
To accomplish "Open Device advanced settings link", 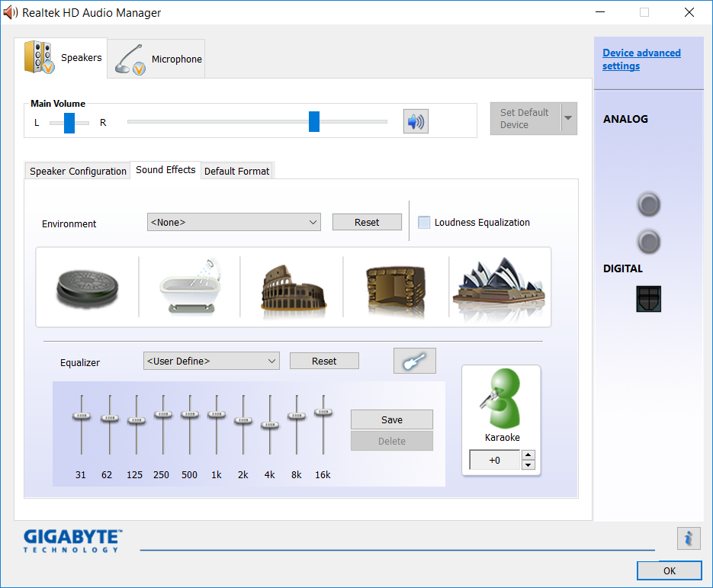I will (x=641, y=59).
